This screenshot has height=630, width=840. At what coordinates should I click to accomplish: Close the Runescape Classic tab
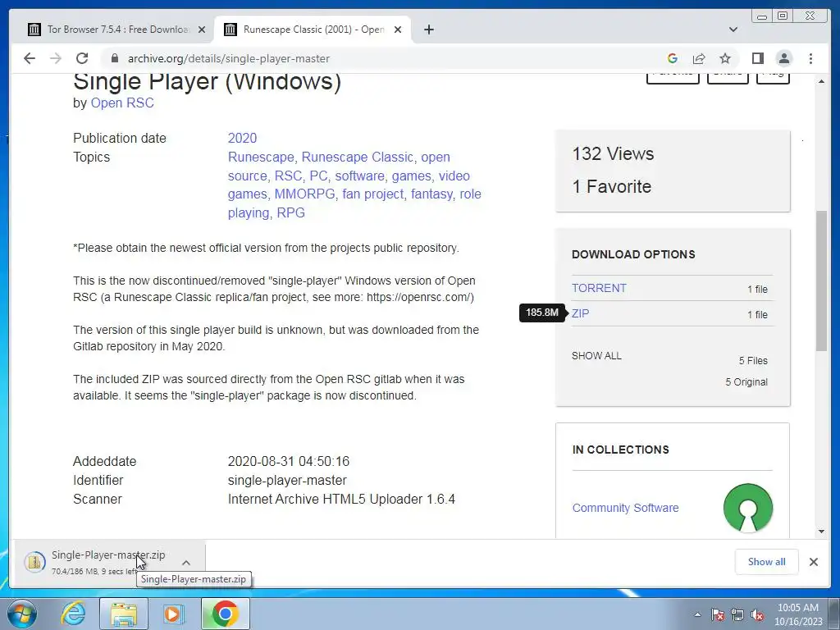(398, 30)
